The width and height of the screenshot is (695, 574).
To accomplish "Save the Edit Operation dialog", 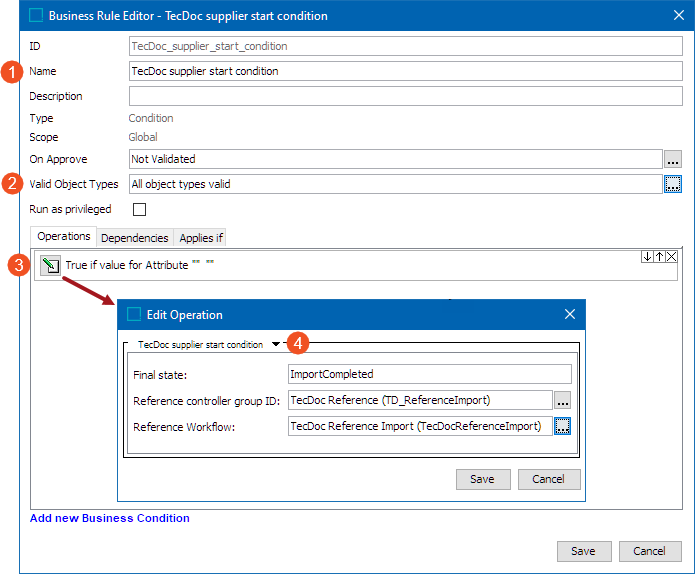I will click(x=483, y=479).
